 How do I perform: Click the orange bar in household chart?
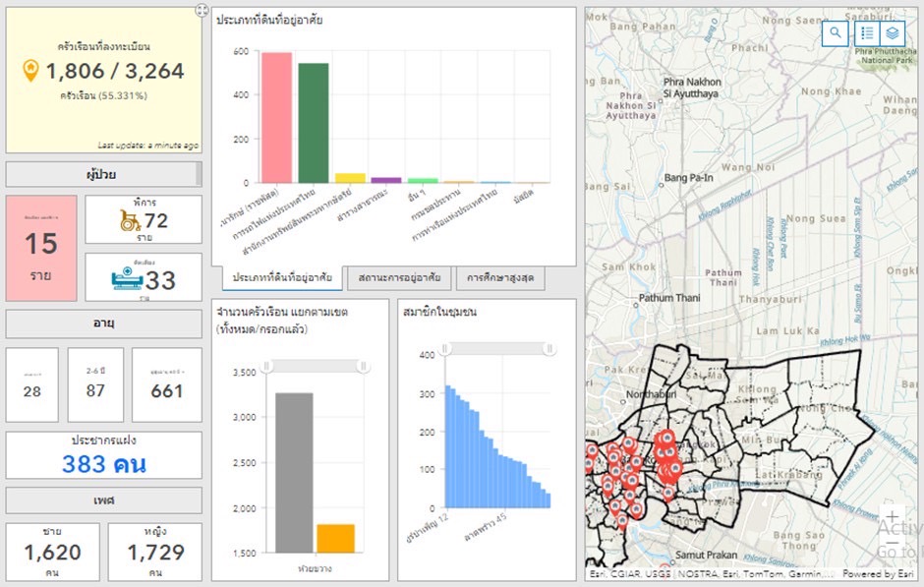(335, 538)
